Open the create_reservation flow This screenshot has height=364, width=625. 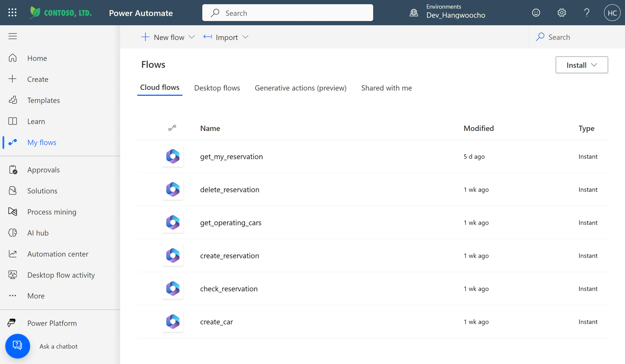[229, 256]
